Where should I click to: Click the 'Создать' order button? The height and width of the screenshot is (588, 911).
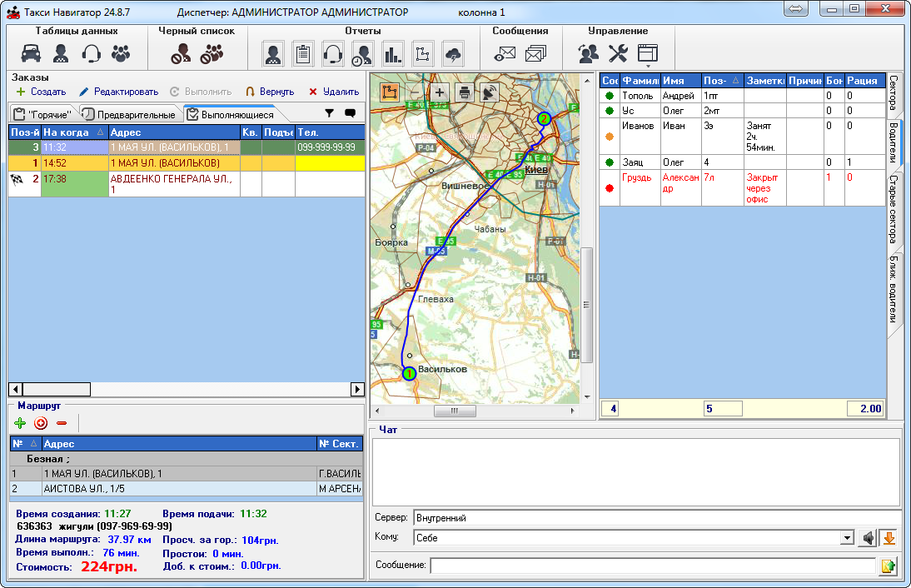[41, 92]
